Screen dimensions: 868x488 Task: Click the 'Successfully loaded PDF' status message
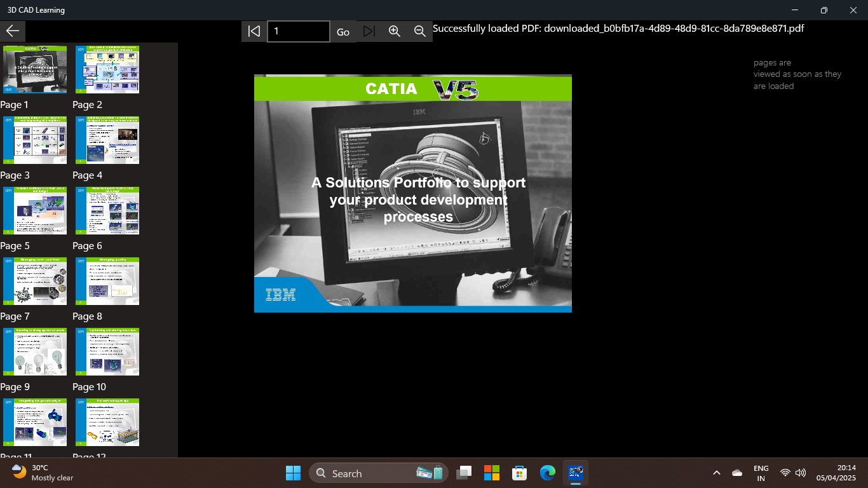click(x=618, y=29)
